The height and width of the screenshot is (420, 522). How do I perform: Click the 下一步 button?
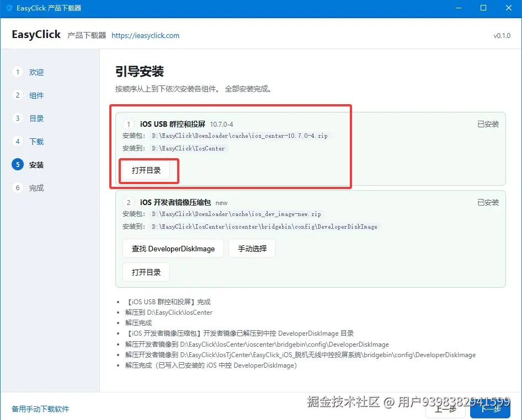491,410
